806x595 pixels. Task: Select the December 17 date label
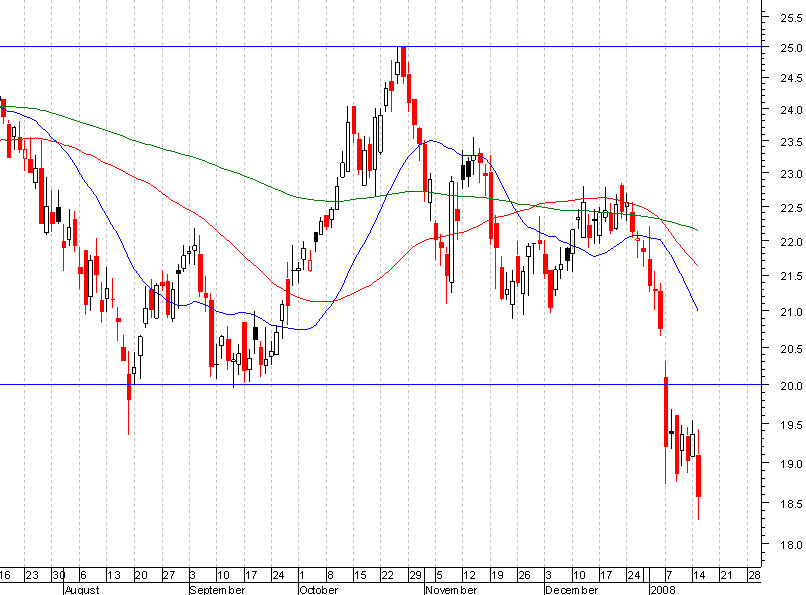coord(606,575)
